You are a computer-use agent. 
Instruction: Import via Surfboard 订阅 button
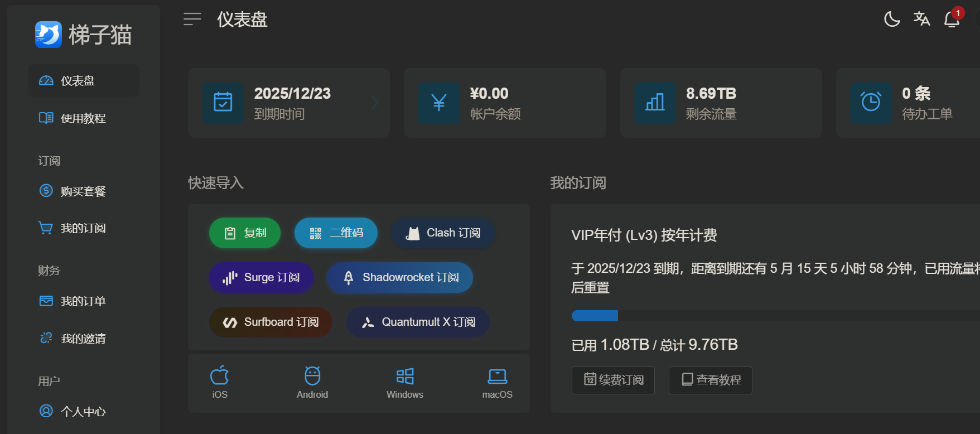(271, 322)
